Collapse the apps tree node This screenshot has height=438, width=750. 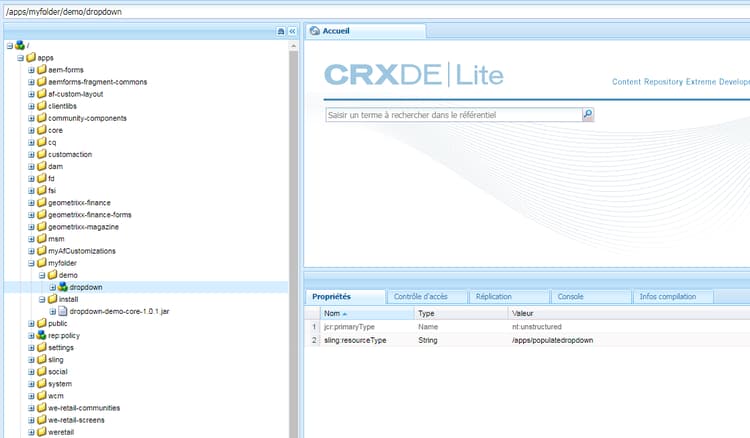tap(21, 58)
